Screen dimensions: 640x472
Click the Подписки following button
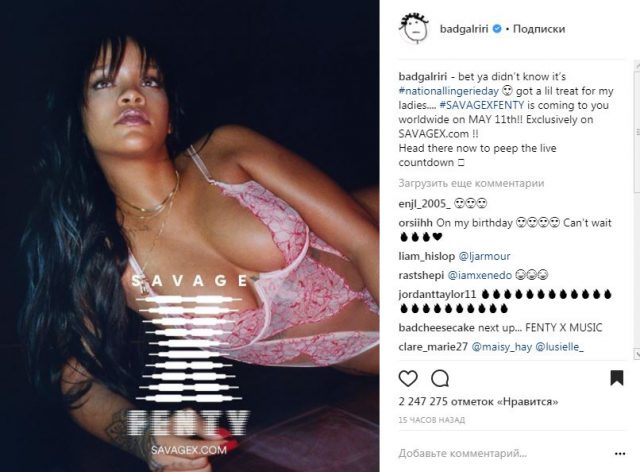point(539,29)
